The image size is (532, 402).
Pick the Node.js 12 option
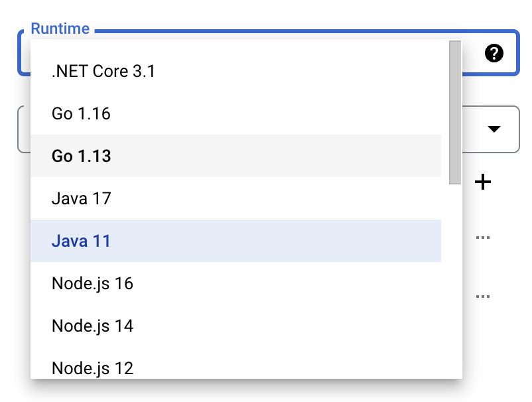[92, 368]
